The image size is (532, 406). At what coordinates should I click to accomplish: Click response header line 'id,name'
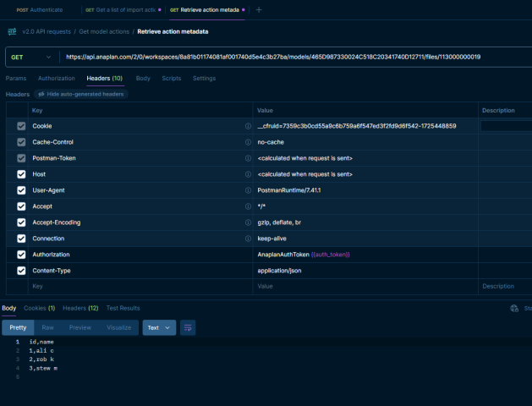[x=41, y=342]
